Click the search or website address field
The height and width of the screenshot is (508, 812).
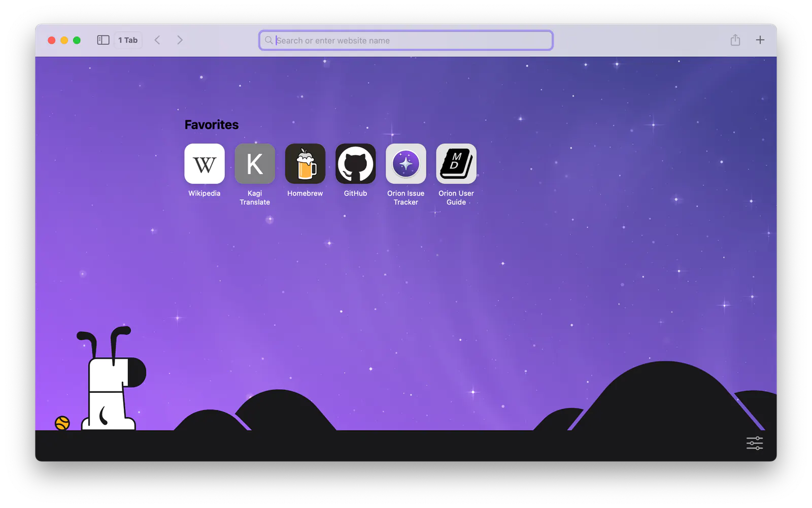coord(406,41)
